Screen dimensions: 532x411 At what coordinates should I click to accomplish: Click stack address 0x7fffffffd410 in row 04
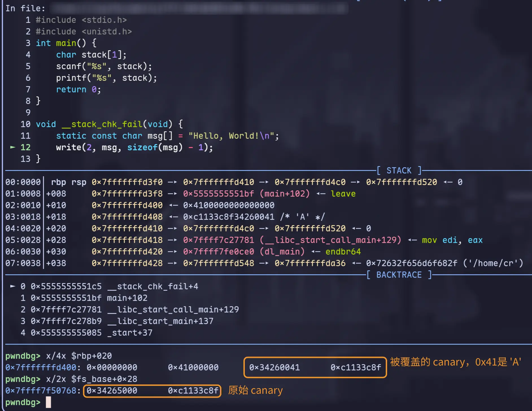pos(127,229)
